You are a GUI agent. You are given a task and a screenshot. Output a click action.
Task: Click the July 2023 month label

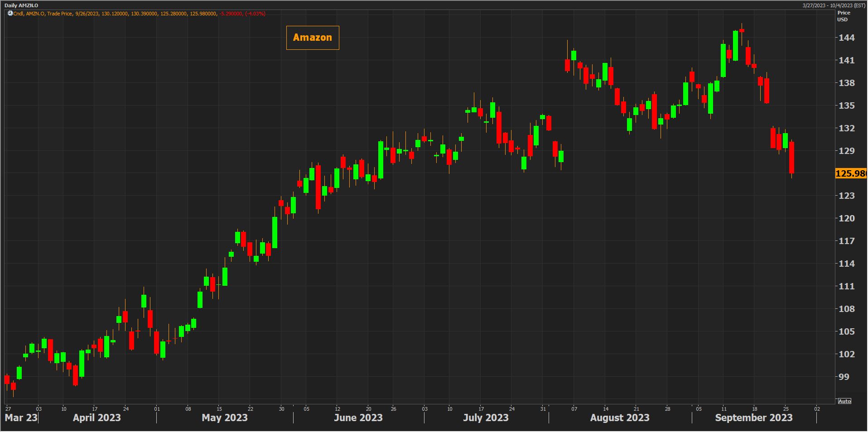[x=486, y=418]
